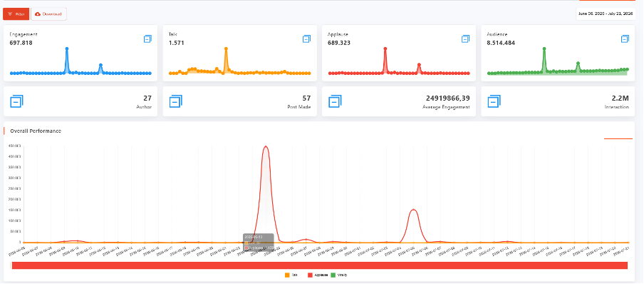This screenshot has width=644, height=284.
Task: Open the copy icon on Audience card
Action: click(x=625, y=39)
